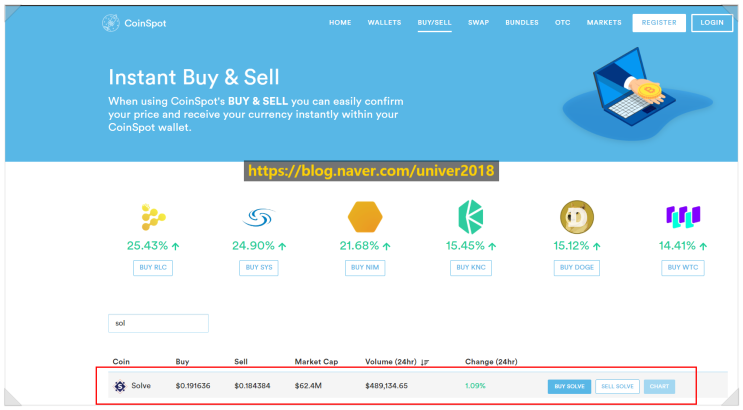The height and width of the screenshot is (410, 743).
Task: Open the Solve CHART button
Action: pyautogui.click(x=659, y=386)
